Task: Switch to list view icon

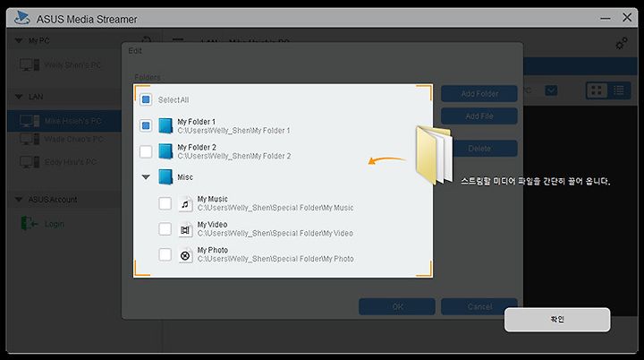Action: point(619,90)
